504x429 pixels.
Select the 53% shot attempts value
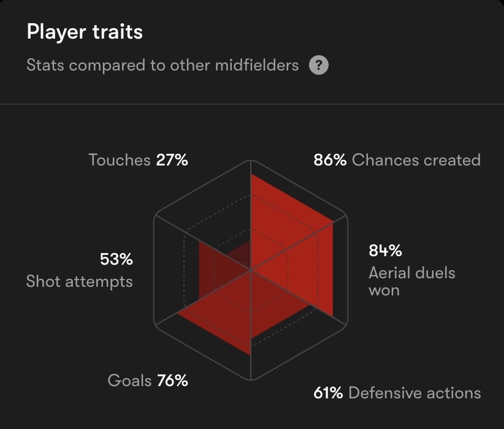point(116,259)
